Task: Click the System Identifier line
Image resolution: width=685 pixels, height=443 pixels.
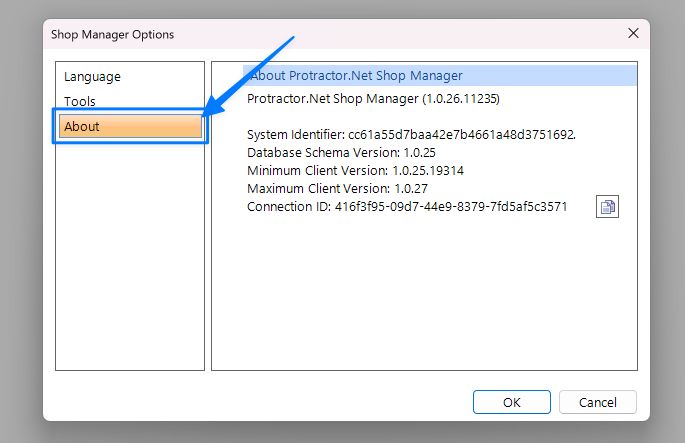Action: 411,133
